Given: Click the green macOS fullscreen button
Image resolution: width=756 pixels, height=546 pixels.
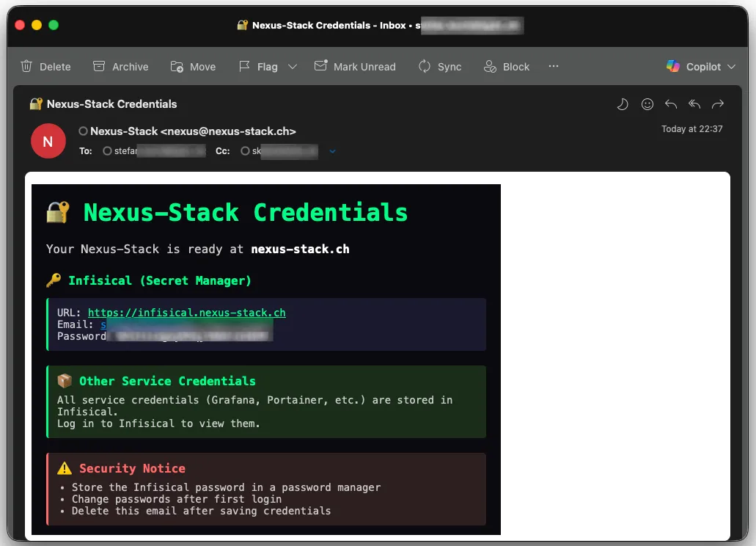Looking at the screenshot, I should point(54,25).
